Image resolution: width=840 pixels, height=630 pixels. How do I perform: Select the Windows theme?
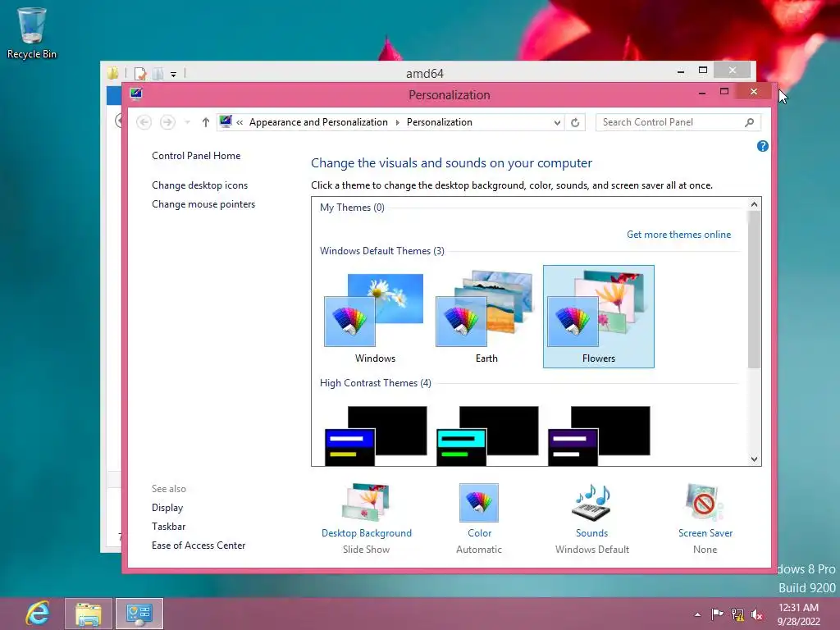(374, 317)
